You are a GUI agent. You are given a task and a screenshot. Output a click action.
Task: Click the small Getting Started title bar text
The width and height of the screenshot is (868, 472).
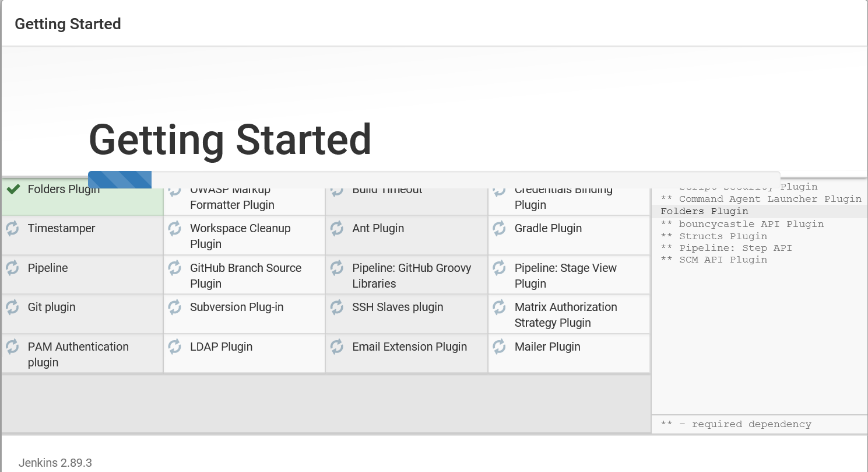click(x=68, y=24)
